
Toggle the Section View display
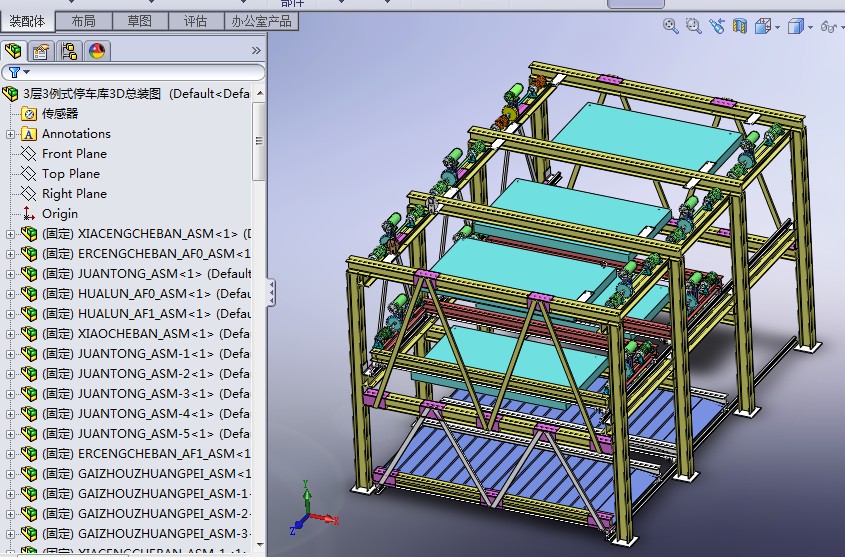click(740, 26)
